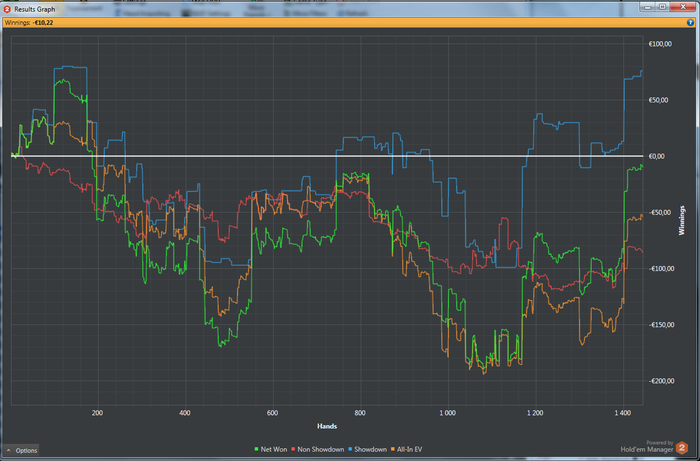The height and width of the screenshot is (461, 700).
Task: Click the 1 200 hands axis label
Action: (535, 413)
